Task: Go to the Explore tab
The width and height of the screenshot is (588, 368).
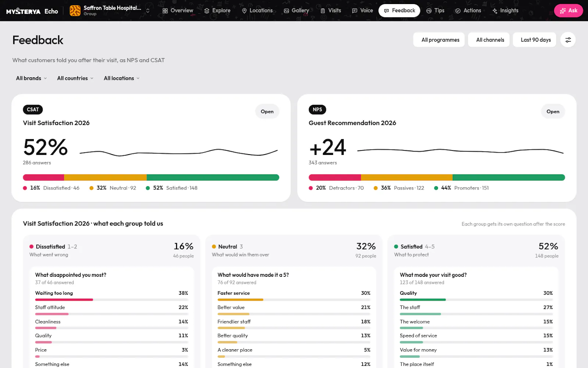Action: pyautogui.click(x=217, y=11)
